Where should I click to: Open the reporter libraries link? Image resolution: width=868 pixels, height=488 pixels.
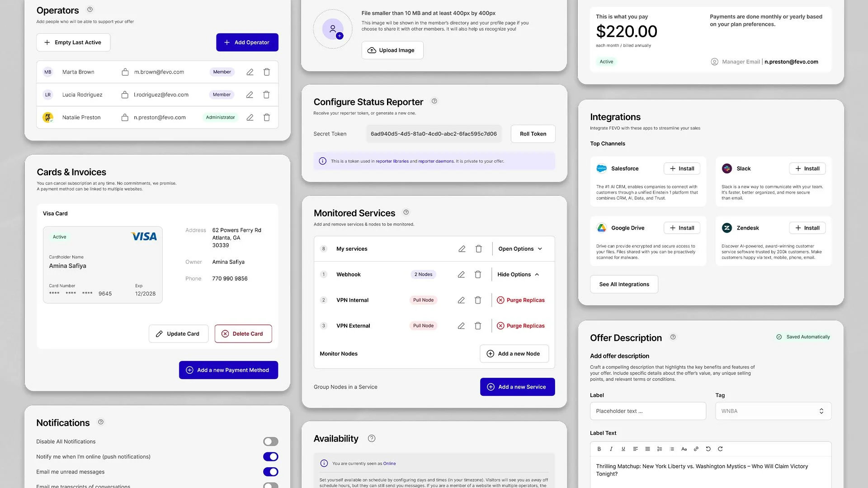(392, 161)
